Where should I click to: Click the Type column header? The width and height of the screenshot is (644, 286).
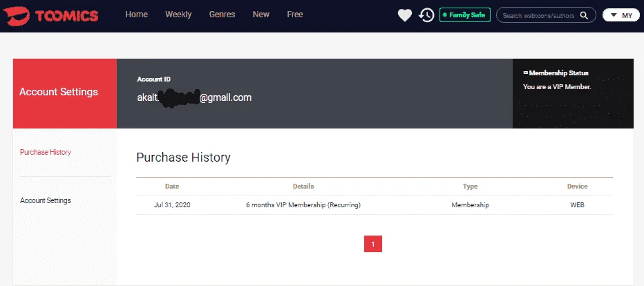click(471, 187)
